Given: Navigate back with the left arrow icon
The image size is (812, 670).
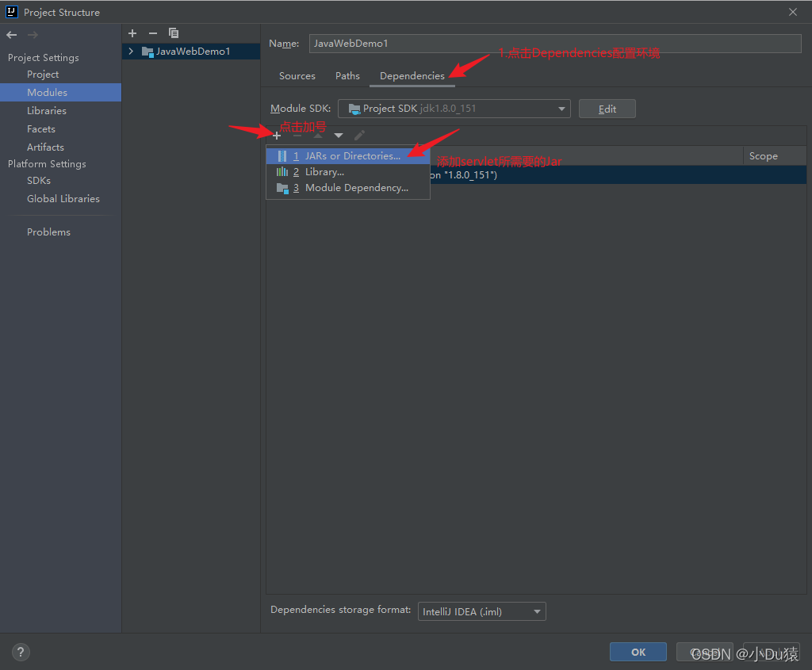Looking at the screenshot, I should [x=11, y=35].
